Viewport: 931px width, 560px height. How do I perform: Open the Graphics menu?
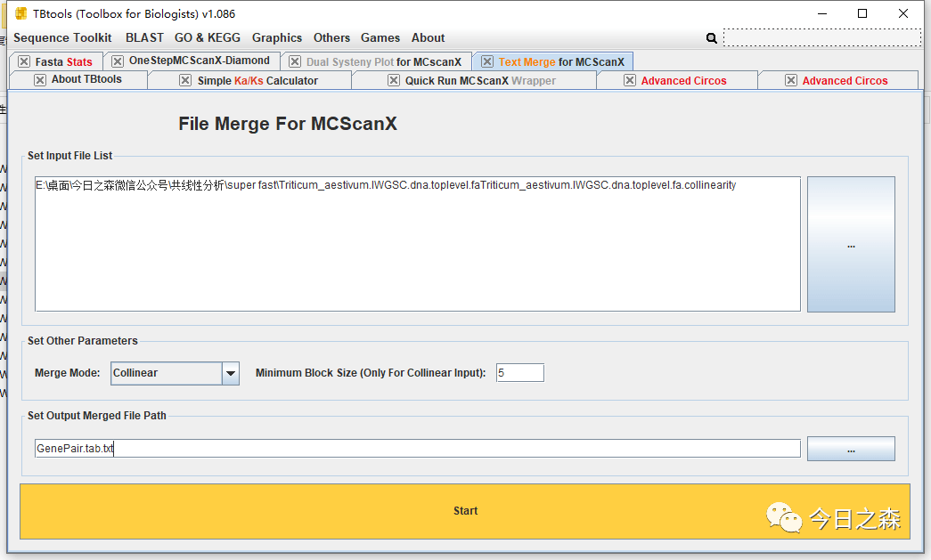tap(277, 38)
